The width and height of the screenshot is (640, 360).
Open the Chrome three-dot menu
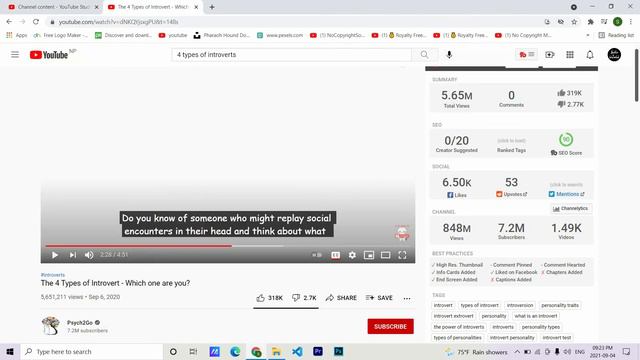click(631, 22)
